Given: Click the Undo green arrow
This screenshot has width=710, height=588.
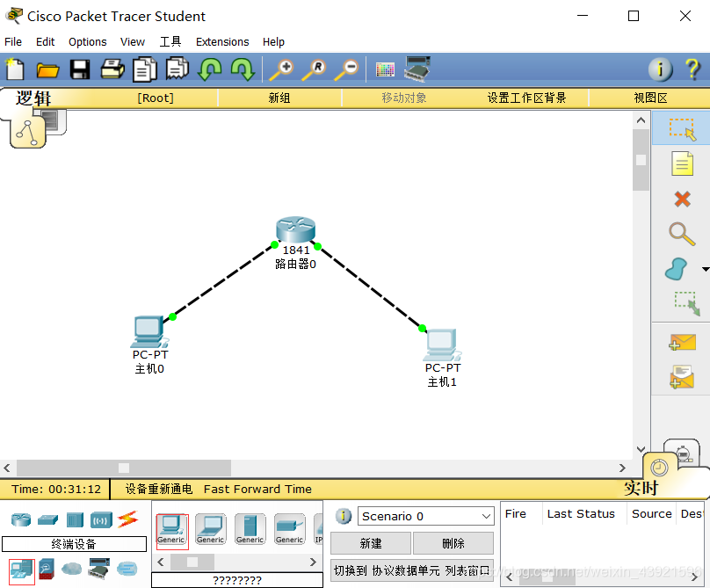Looking at the screenshot, I should click(x=210, y=69).
